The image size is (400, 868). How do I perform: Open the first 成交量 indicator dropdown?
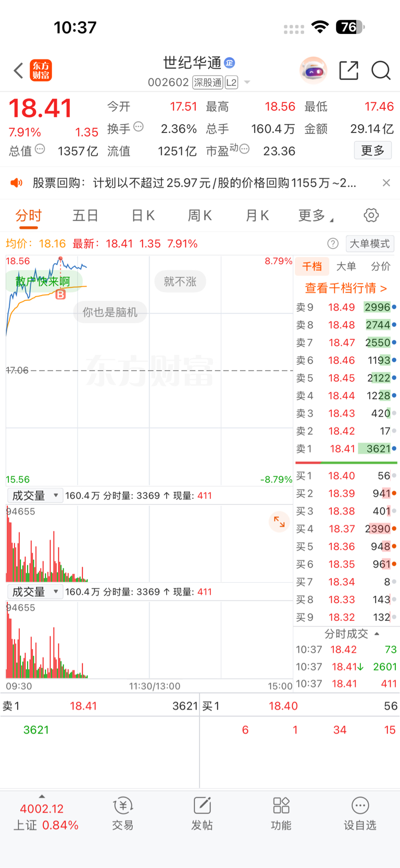coord(35,495)
